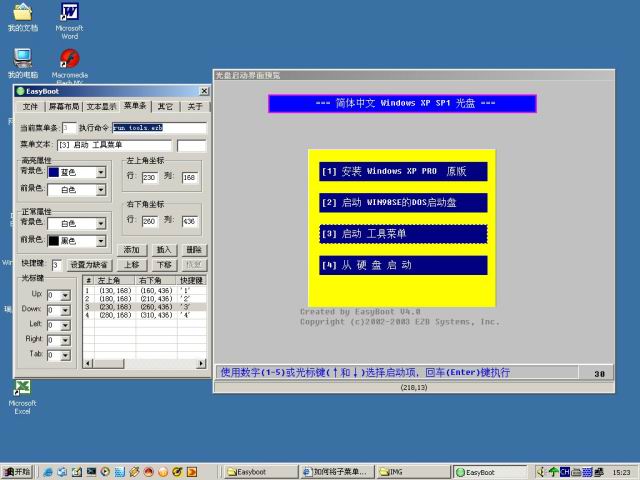The width and height of the screenshot is (640, 480).
Task: Switch to the 屏幕布局 tab
Action: coord(64,107)
